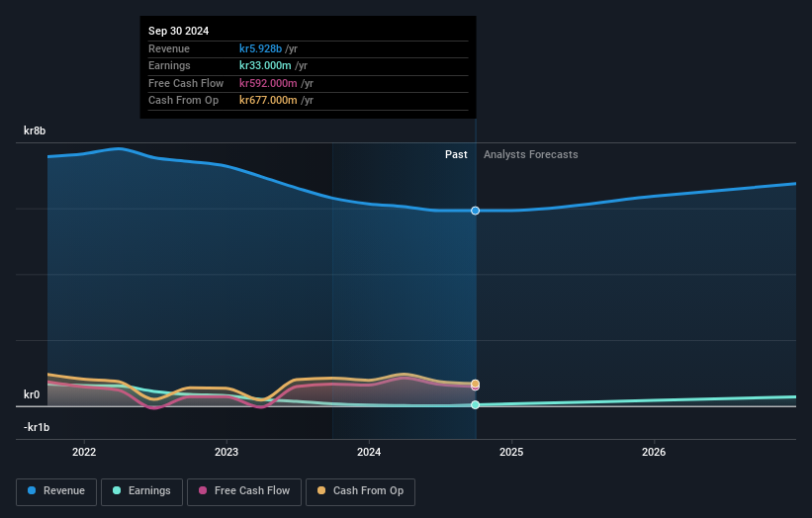
Task: Click the 2022 x-axis label
Action: [x=84, y=452]
